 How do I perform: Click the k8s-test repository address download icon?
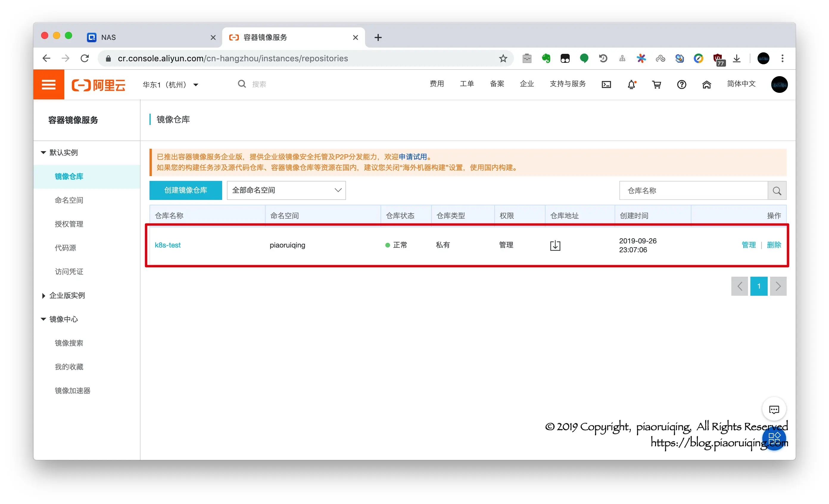555,245
